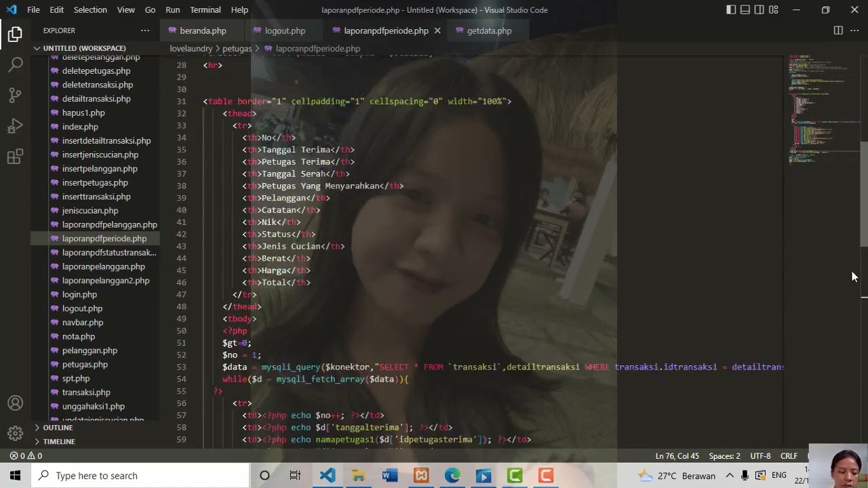Click Ln 76, Col 45 status item
Image resolution: width=868 pixels, height=488 pixels.
coord(677,456)
